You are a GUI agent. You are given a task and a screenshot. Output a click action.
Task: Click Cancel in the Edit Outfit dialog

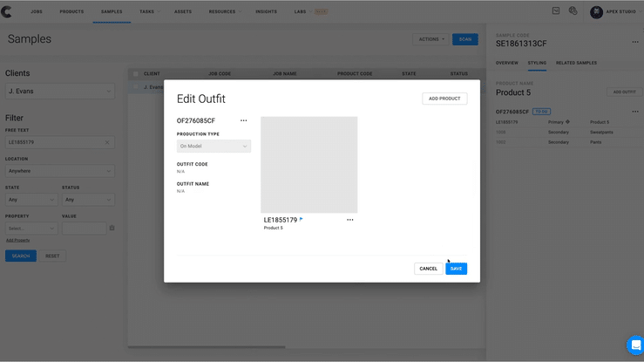click(x=429, y=269)
